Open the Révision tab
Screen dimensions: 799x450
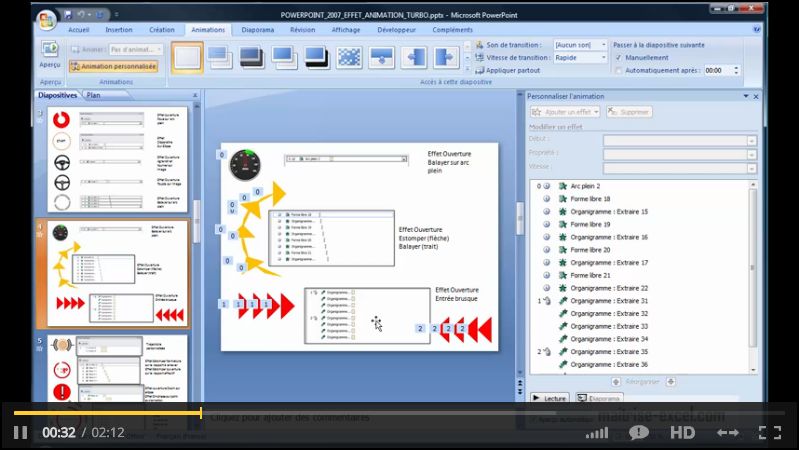(x=302, y=30)
